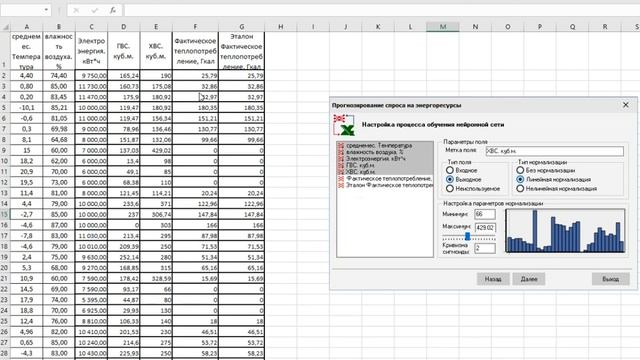Click header cell ХВС, куб.м. in sheet
The image size is (640, 360).
156,51
